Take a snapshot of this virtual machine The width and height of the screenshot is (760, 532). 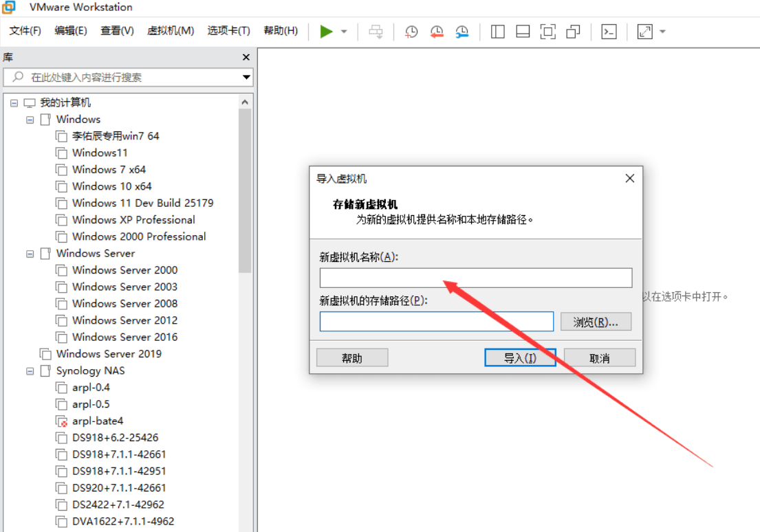coord(411,31)
